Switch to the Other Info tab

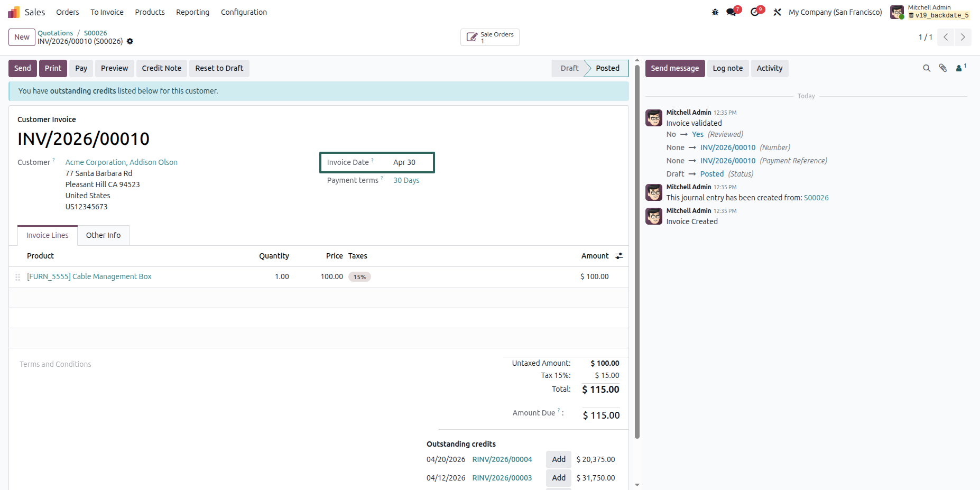tap(103, 235)
